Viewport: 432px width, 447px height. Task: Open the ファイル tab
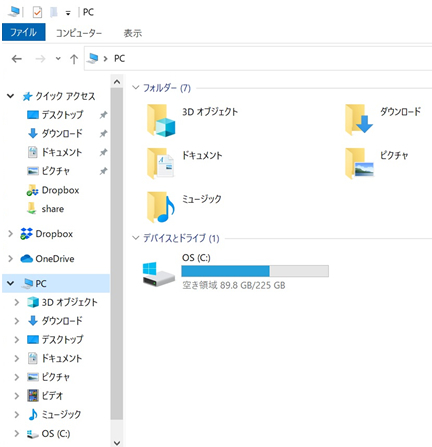(24, 32)
